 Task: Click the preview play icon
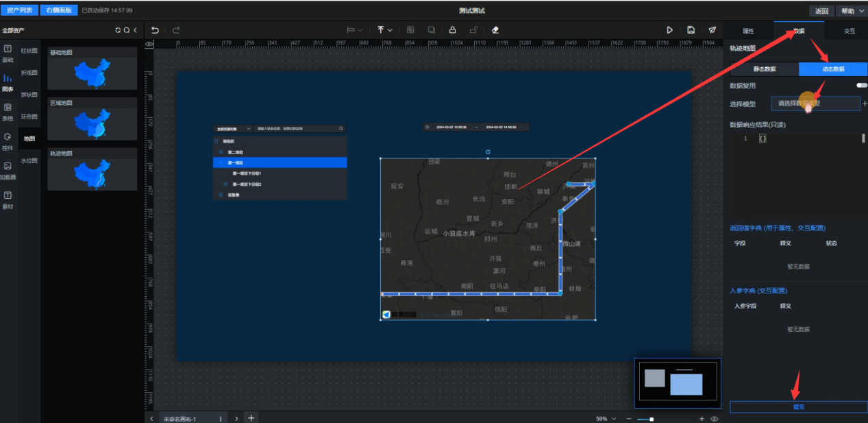click(x=670, y=30)
